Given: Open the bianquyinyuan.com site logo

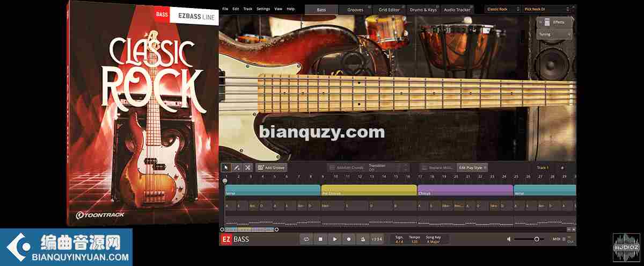Looking at the screenshot, I should 67,247.
